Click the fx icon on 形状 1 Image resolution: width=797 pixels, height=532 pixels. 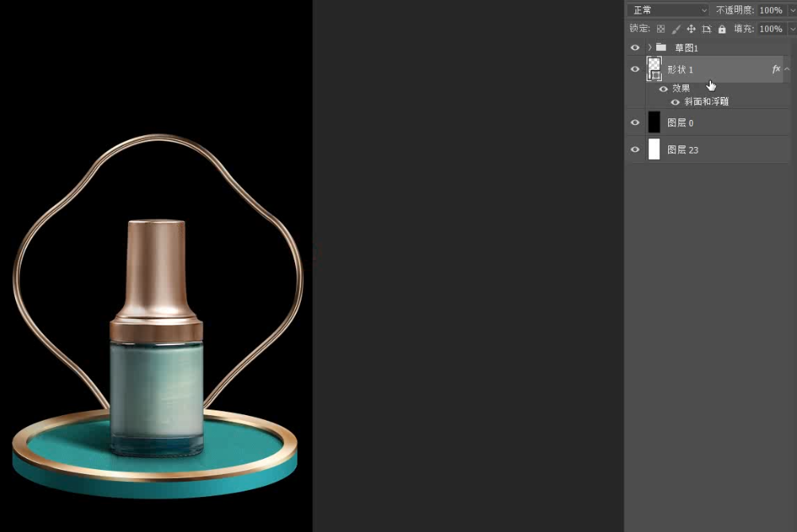click(776, 69)
